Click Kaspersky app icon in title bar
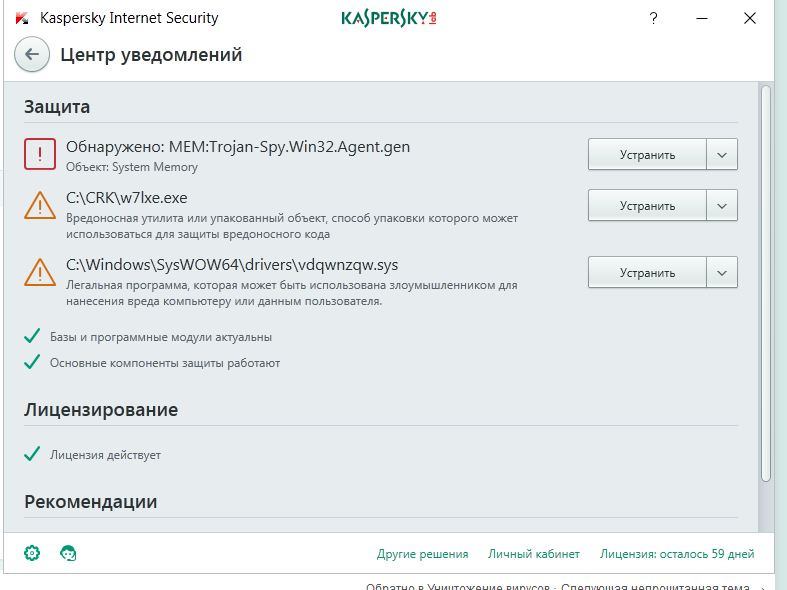 22,19
